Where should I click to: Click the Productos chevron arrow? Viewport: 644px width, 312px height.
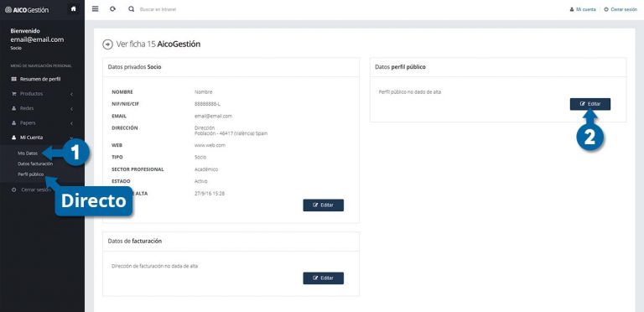[x=71, y=94]
